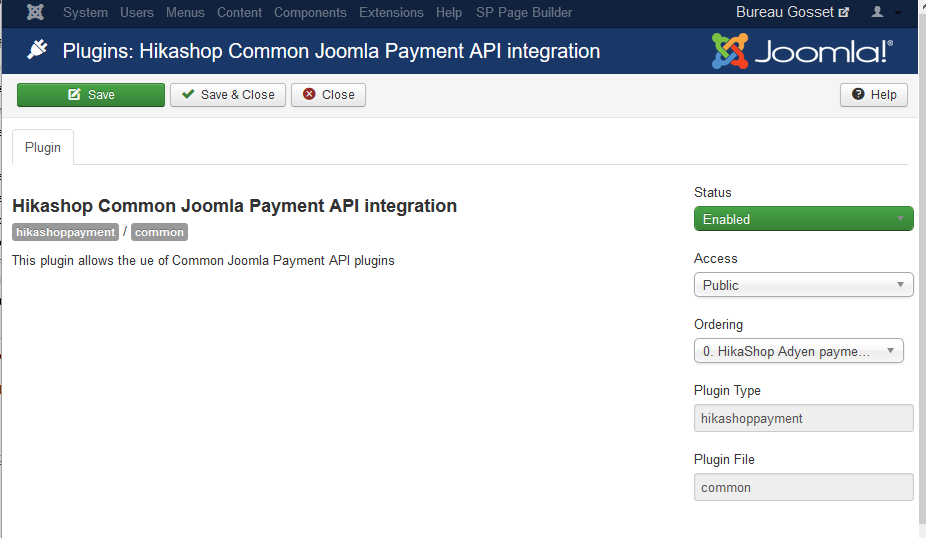The image size is (926, 538).
Task: Click the Plugin File label
Action: click(x=724, y=459)
